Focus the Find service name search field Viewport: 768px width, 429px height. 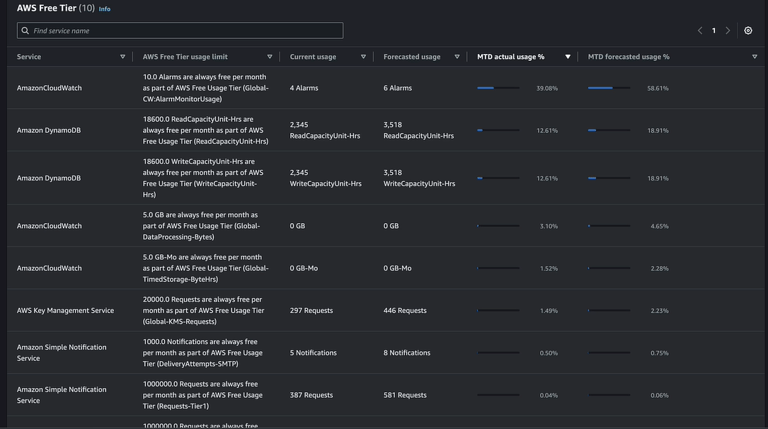tap(180, 30)
